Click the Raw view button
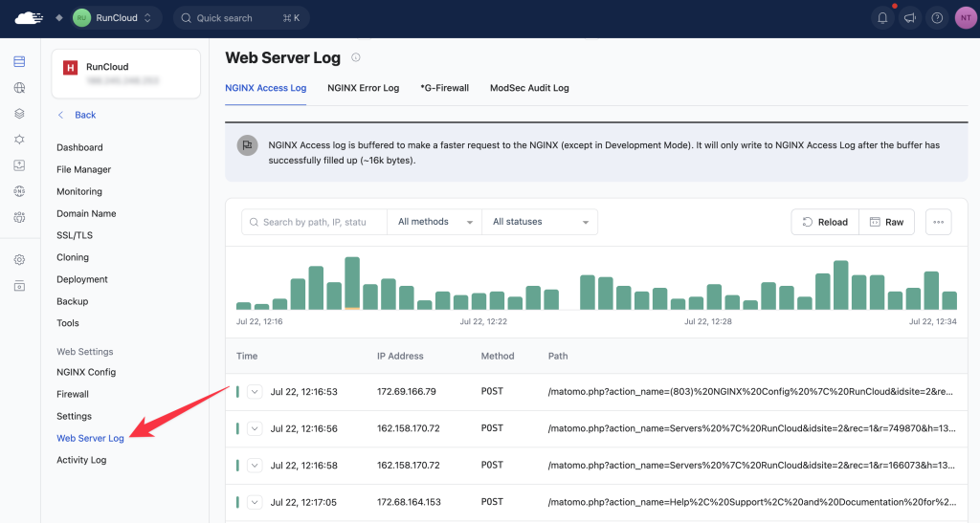Viewport: 980px width, 523px height. (x=887, y=222)
